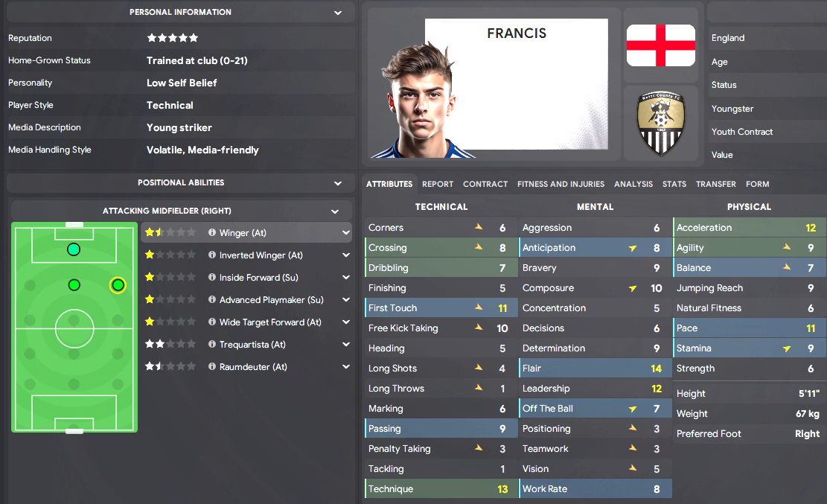Click the Wide Target Forward star rating
827x504 pixels.
click(170, 322)
